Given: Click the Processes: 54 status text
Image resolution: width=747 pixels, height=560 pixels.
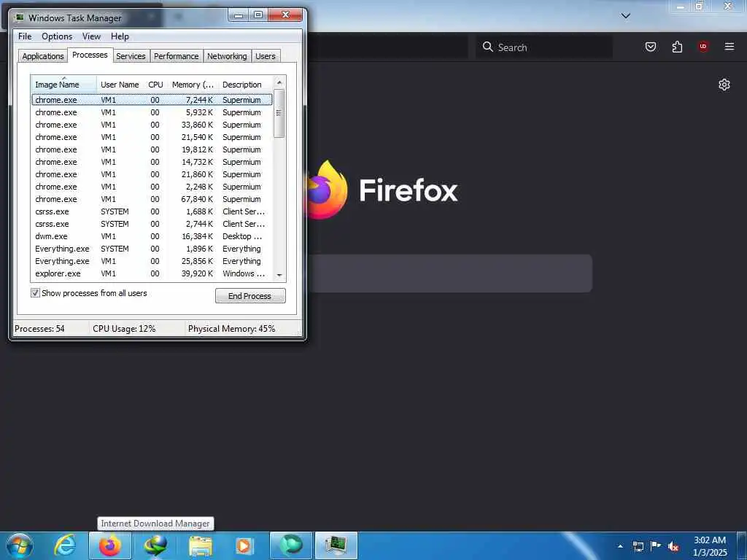Looking at the screenshot, I should (x=39, y=329).
